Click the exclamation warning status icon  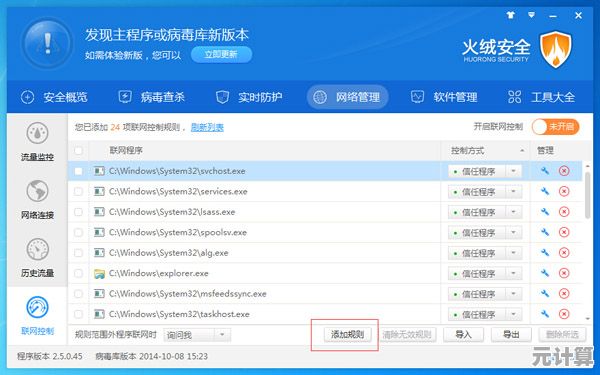point(47,43)
